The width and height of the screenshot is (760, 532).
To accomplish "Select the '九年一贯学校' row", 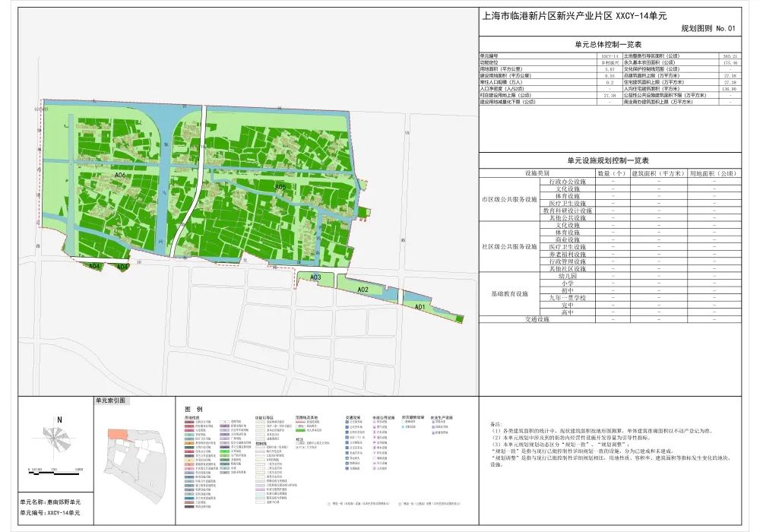I will [x=640, y=298].
